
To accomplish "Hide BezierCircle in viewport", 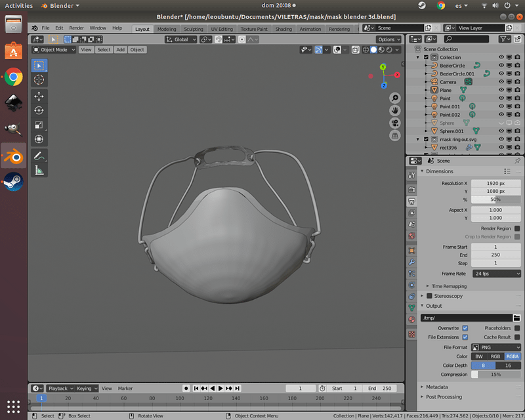I will 501,66.
